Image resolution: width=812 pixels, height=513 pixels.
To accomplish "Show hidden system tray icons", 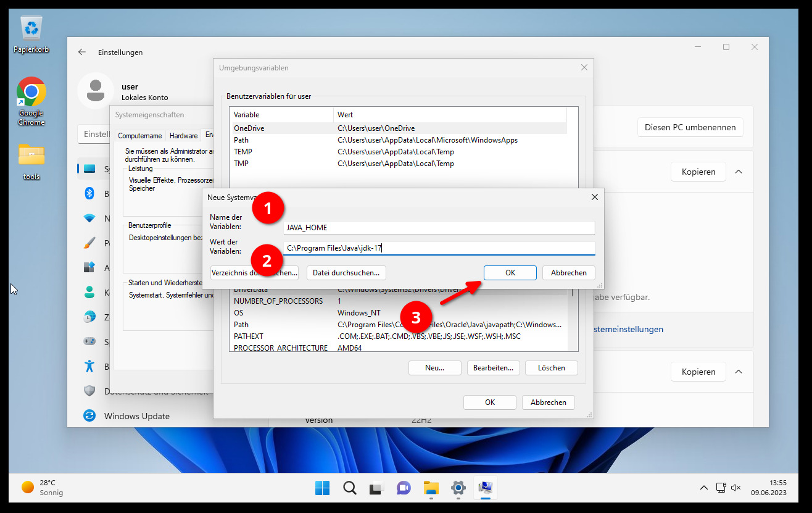I will [x=703, y=488].
